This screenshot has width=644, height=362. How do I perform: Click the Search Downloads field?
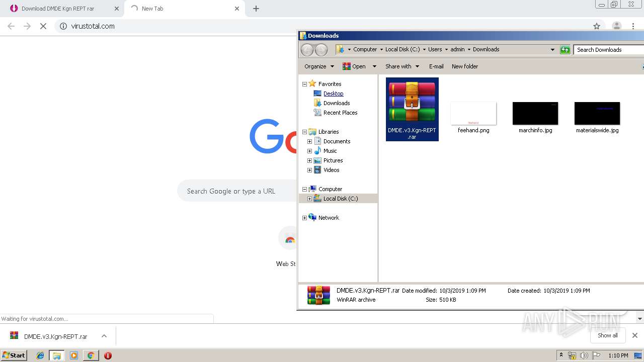(609, 50)
